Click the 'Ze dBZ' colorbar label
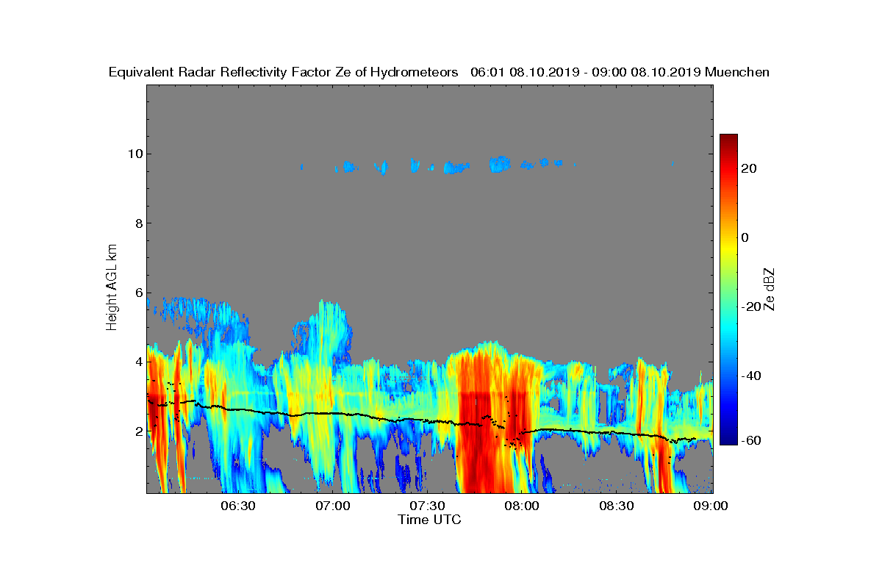The image size is (882, 588). 770,290
